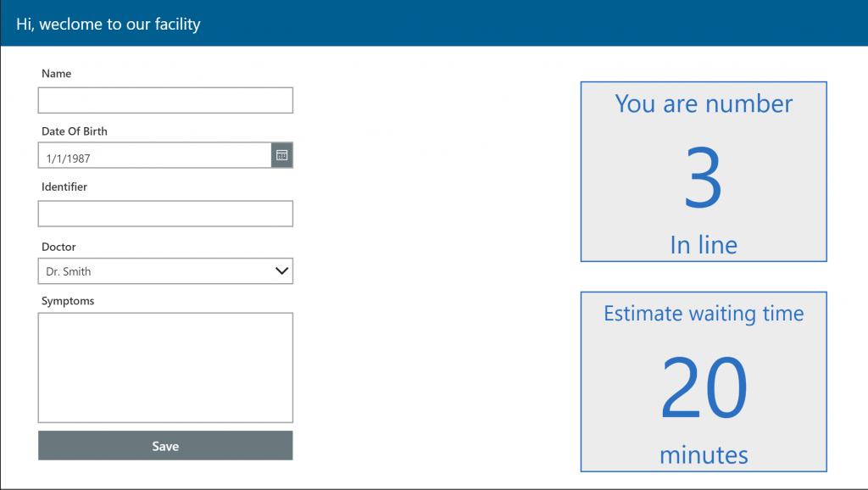Click the "Symptoms" field label
Viewport: 868px width, 490px height.
[x=68, y=301]
